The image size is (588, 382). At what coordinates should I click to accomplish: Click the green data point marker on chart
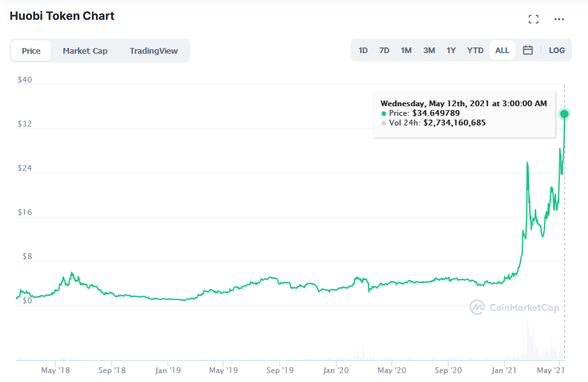click(564, 114)
